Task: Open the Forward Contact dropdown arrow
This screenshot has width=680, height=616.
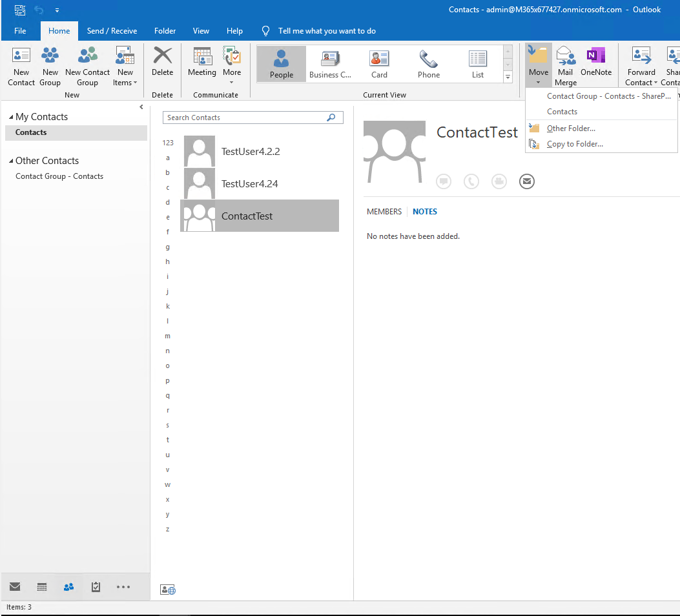Action: tap(656, 83)
